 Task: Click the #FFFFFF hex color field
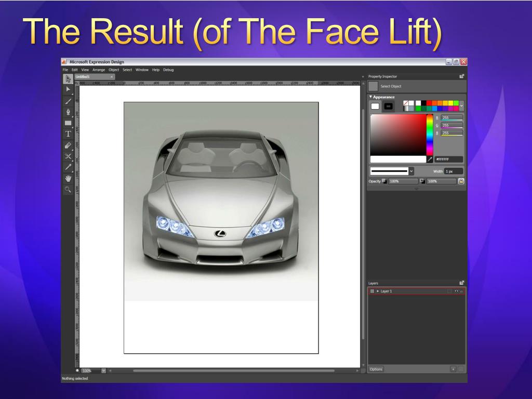tap(448, 159)
